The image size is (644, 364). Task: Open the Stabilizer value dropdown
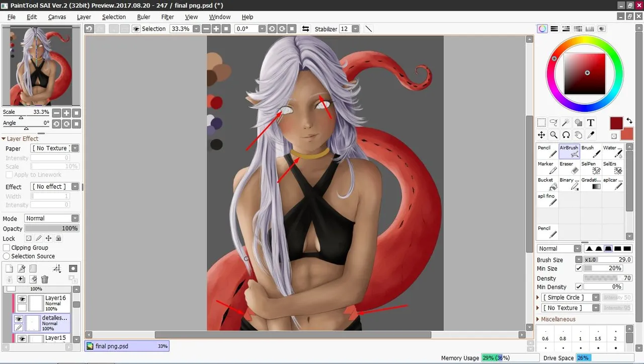[x=356, y=29]
